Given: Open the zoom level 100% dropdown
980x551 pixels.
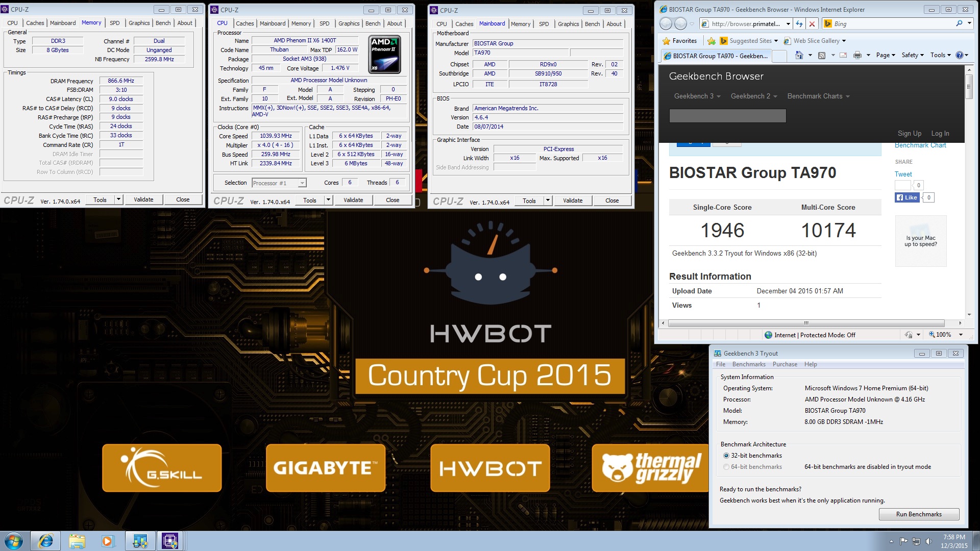Looking at the screenshot, I should [x=961, y=335].
